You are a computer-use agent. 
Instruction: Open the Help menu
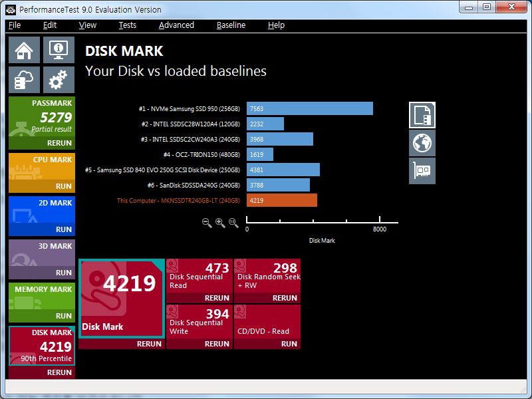[x=276, y=25]
